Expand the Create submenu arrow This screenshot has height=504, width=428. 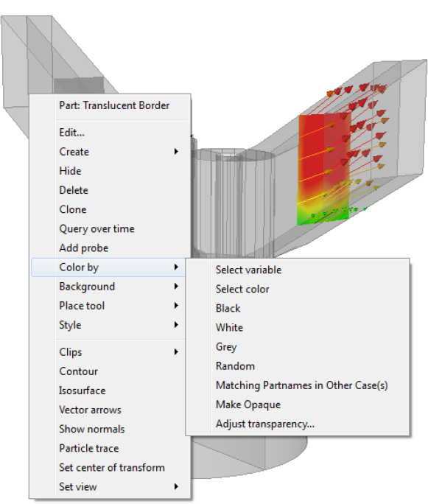tap(176, 151)
